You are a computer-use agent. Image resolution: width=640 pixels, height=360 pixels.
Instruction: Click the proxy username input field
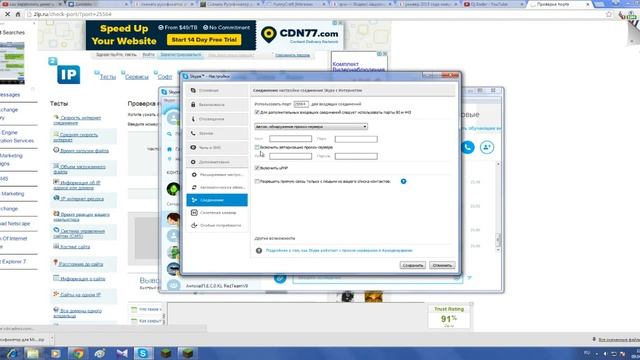pyautogui.click(x=290, y=156)
